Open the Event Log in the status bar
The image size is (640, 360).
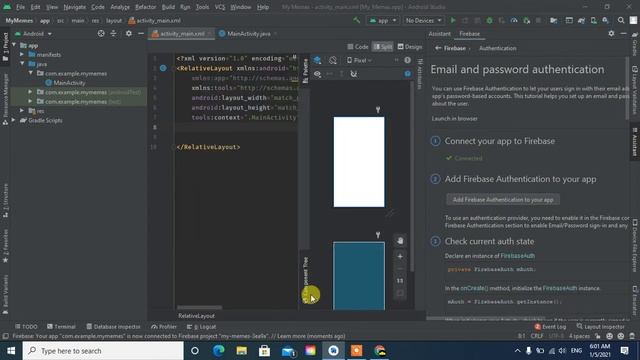click(x=550, y=327)
